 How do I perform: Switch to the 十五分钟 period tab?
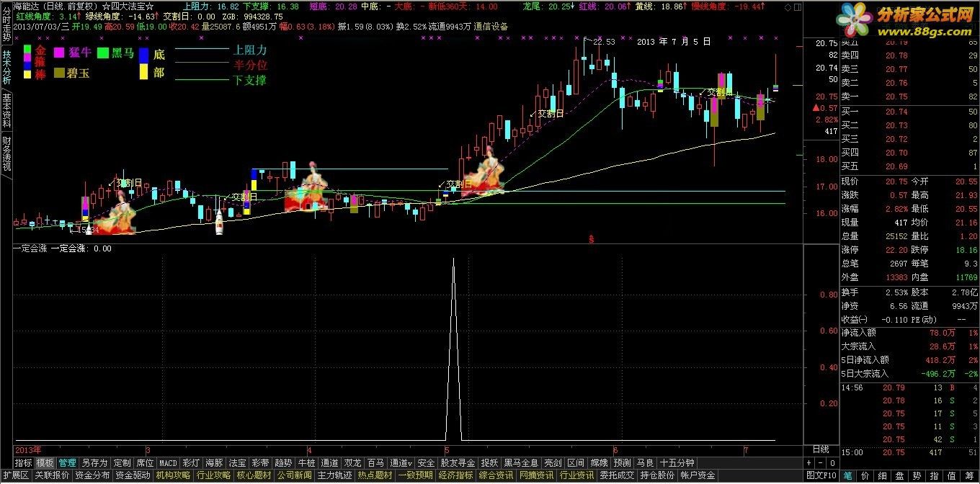point(677,462)
